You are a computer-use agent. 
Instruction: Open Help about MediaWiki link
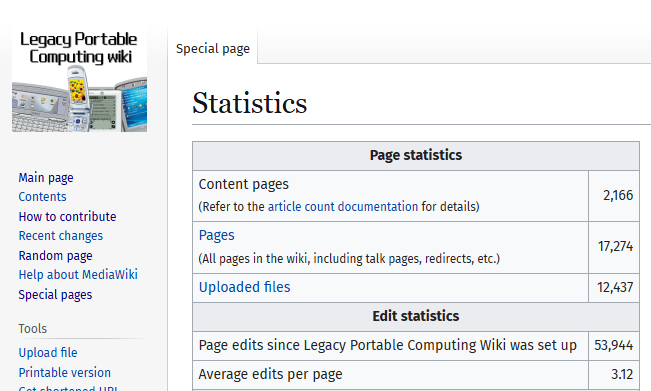pos(78,275)
